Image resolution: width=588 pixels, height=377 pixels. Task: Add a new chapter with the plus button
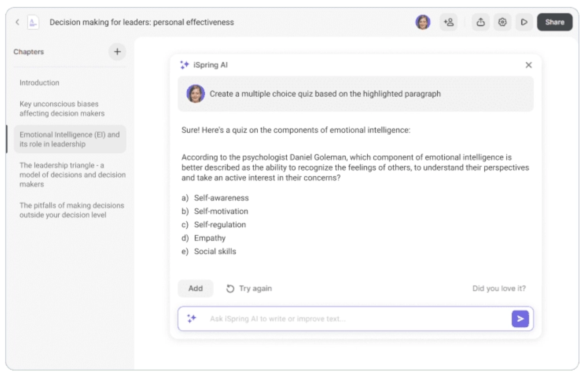click(x=117, y=52)
